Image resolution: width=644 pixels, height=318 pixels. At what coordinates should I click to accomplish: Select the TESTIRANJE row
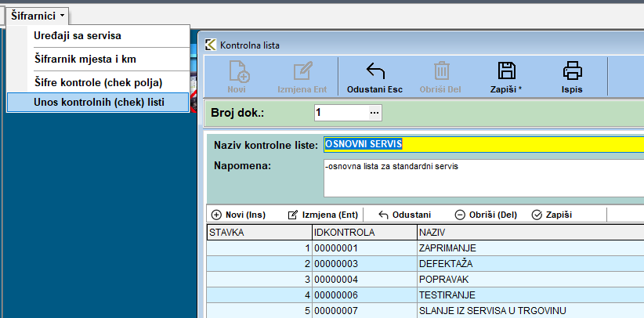pyautogui.click(x=425, y=295)
